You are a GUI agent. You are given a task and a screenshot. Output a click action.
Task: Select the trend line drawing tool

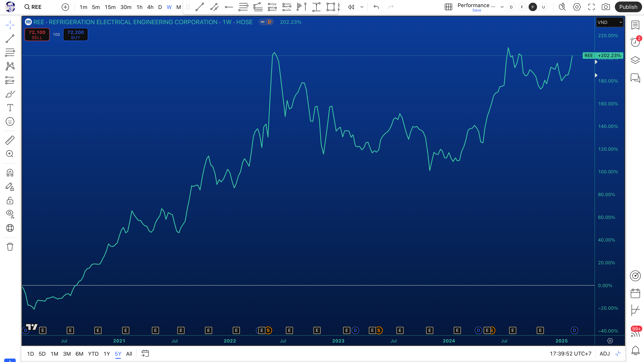click(10, 39)
